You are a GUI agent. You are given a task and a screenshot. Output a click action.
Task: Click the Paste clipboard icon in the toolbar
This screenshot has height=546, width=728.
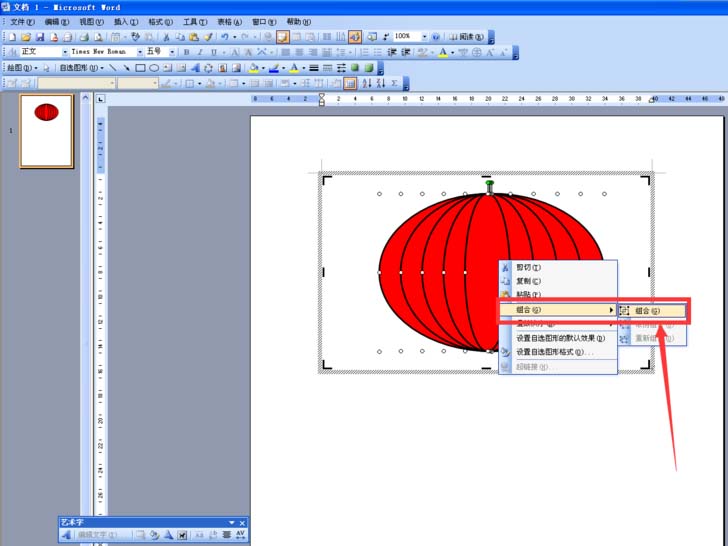pyautogui.click(x=194, y=37)
